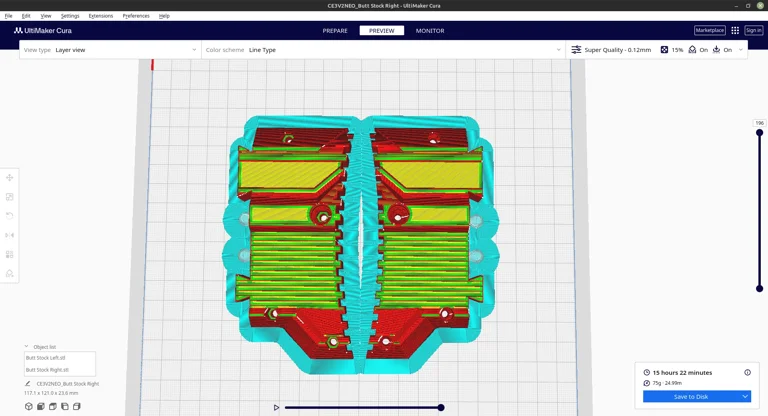
Task: Play the layer simulation
Action: coord(277,407)
